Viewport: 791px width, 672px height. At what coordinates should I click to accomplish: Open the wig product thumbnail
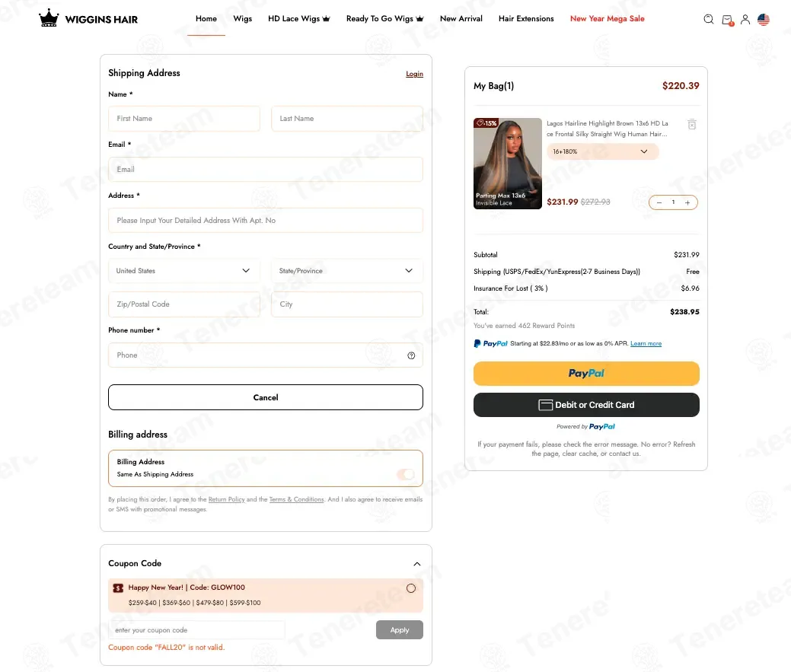pyautogui.click(x=508, y=164)
